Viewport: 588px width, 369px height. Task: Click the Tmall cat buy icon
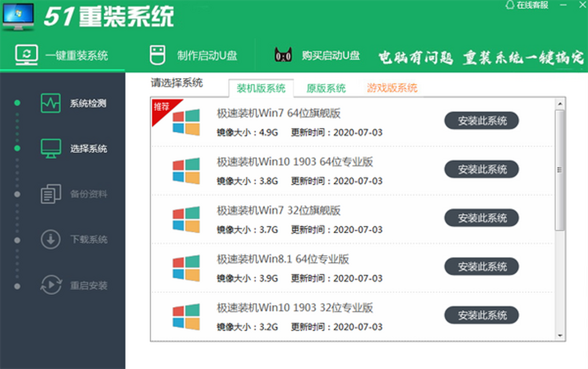(283, 55)
